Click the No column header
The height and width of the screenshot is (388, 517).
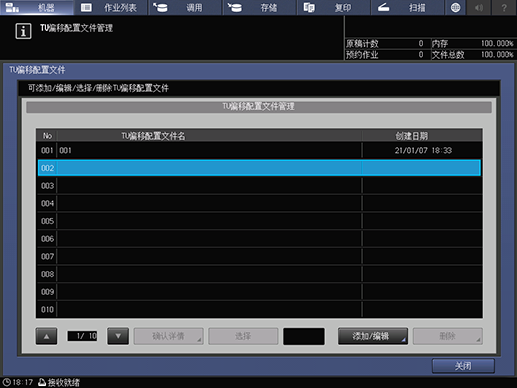pyautogui.click(x=47, y=136)
